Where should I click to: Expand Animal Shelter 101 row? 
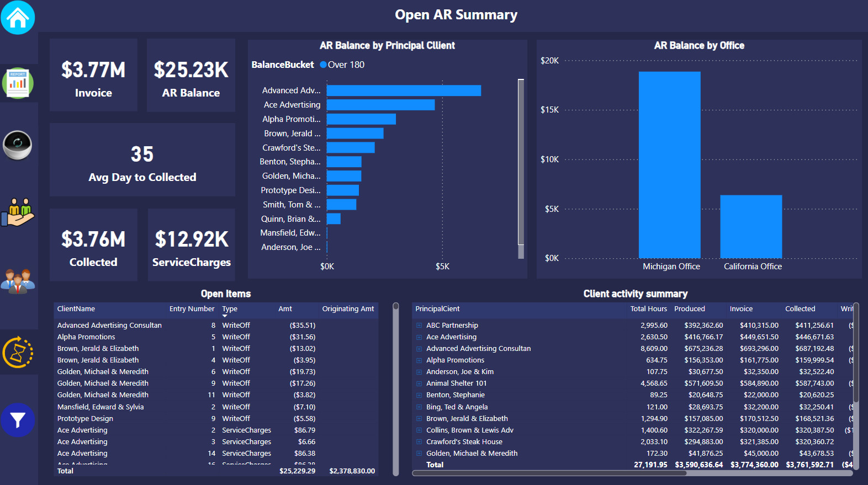pos(419,383)
